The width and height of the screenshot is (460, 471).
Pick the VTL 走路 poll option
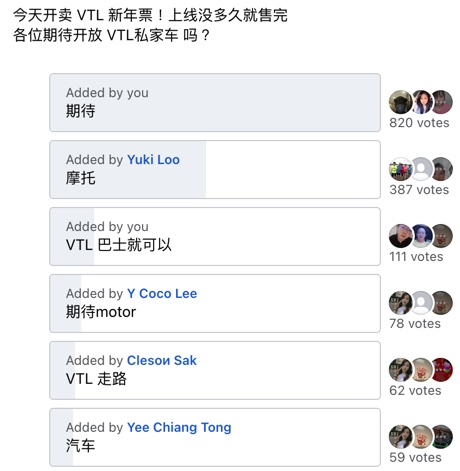pos(215,370)
